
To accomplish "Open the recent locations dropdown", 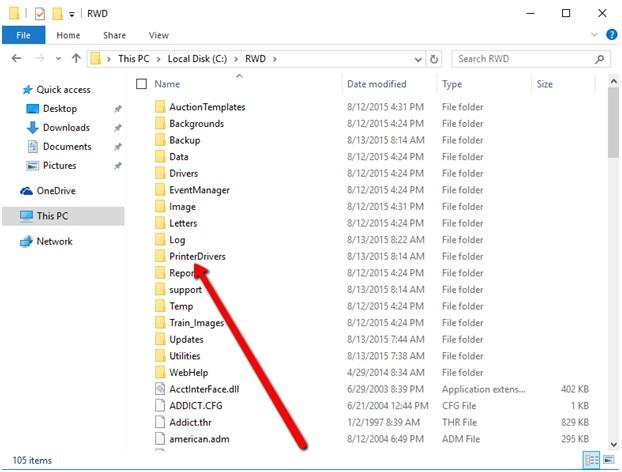I will point(58,59).
